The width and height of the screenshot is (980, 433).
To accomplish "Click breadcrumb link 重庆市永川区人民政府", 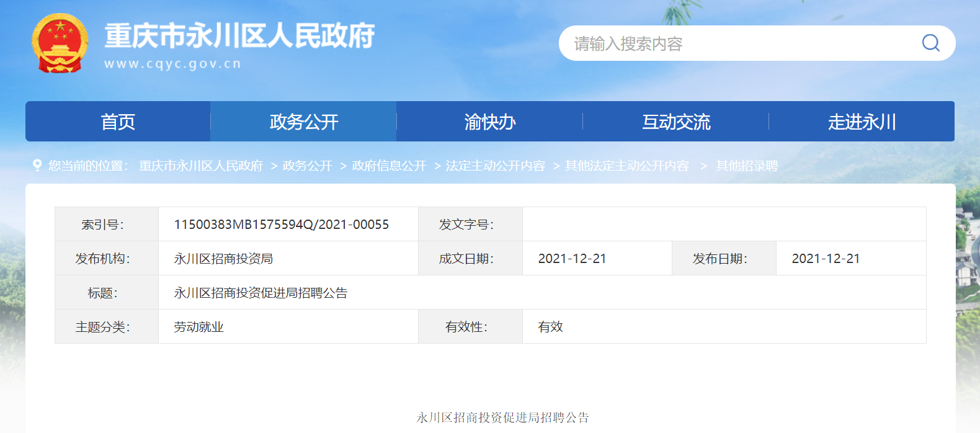I will tap(201, 166).
